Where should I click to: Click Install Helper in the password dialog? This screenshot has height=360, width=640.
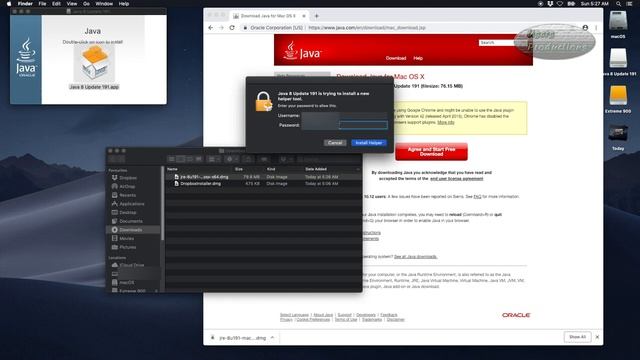pyautogui.click(x=369, y=143)
